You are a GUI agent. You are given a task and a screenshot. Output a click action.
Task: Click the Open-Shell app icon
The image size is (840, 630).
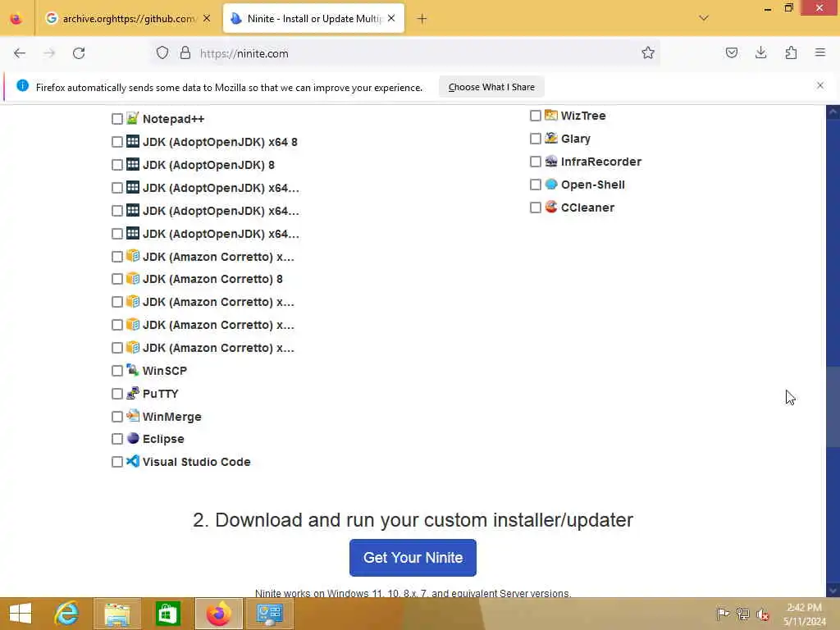tap(550, 184)
